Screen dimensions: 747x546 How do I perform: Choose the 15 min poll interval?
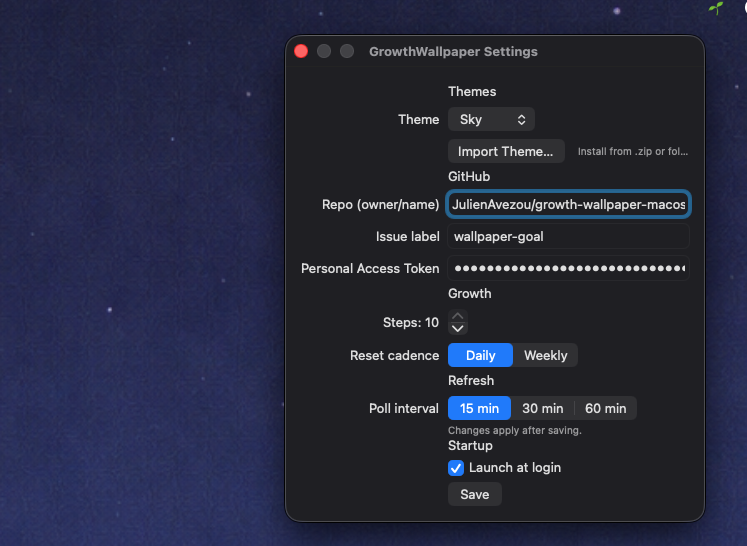click(479, 408)
